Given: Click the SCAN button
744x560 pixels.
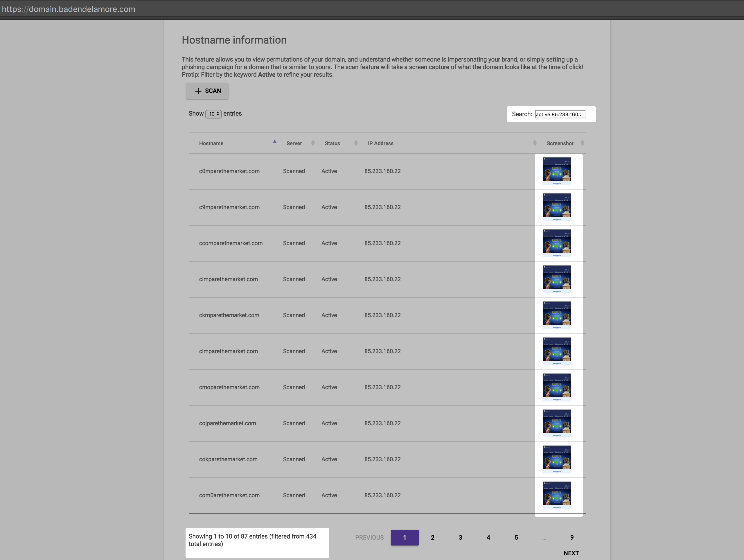Looking at the screenshot, I should tap(207, 91).
